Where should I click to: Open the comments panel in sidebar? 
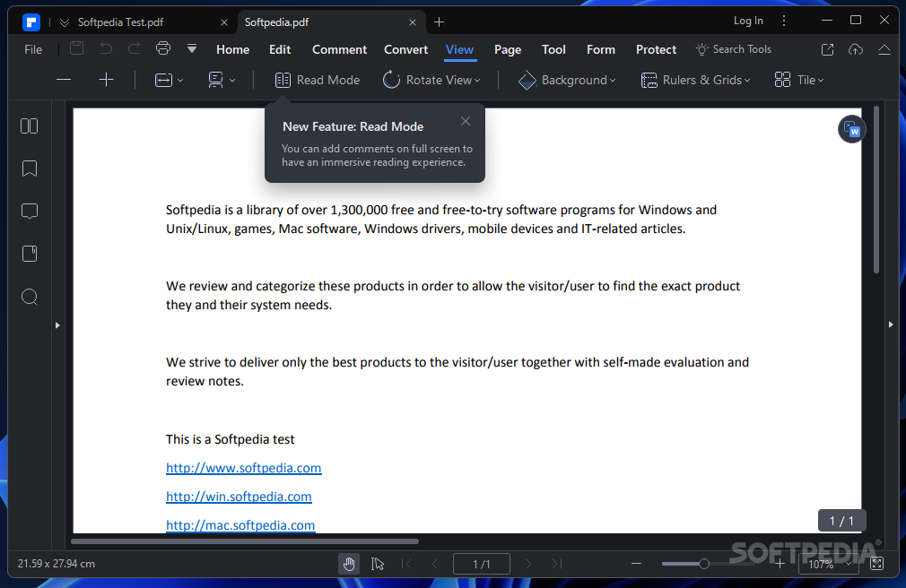[x=30, y=212]
